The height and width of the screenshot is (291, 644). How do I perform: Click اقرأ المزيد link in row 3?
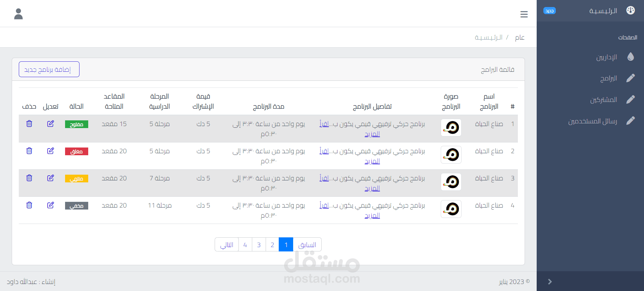point(372,188)
